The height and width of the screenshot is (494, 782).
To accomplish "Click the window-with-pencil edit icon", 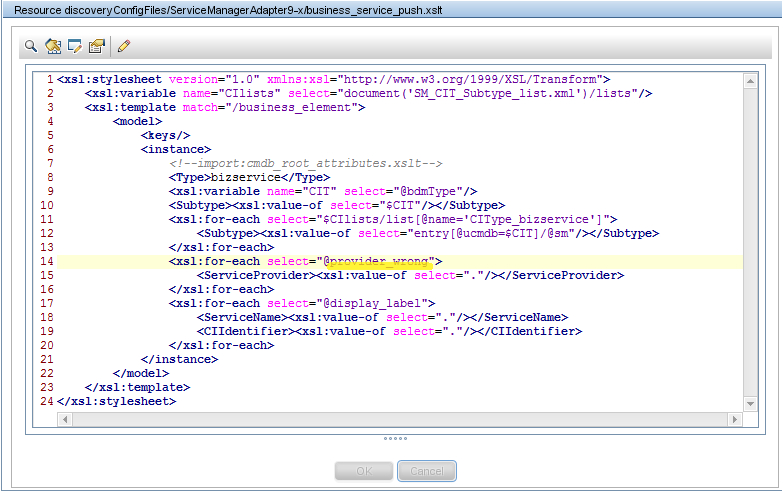I will coord(75,46).
